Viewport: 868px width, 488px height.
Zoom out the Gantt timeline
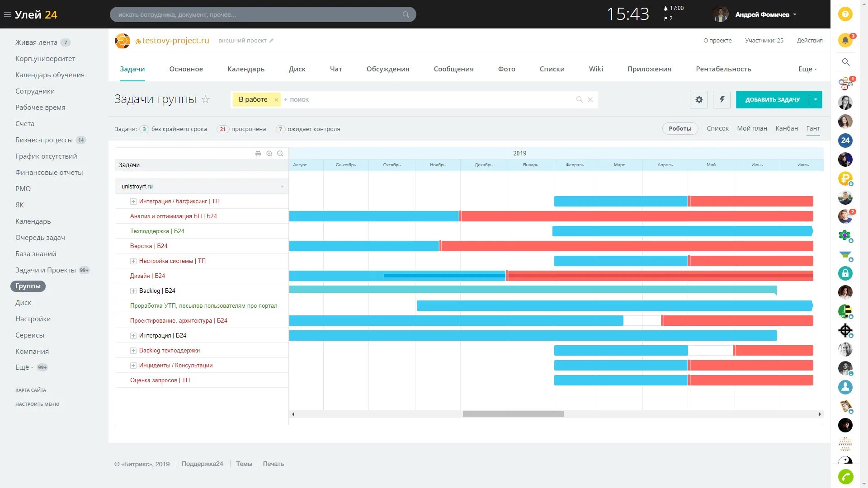click(x=280, y=154)
